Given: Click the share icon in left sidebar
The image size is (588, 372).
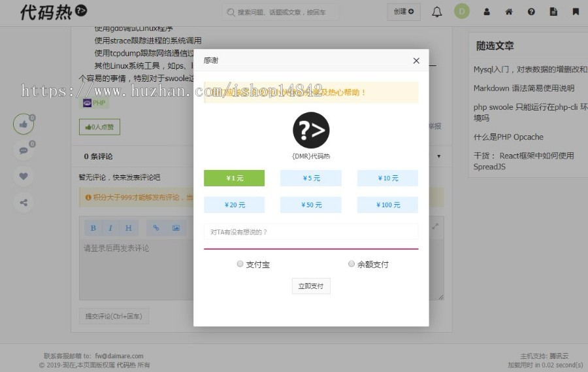Looking at the screenshot, I should pyautogui.click(x=24, y=203).
